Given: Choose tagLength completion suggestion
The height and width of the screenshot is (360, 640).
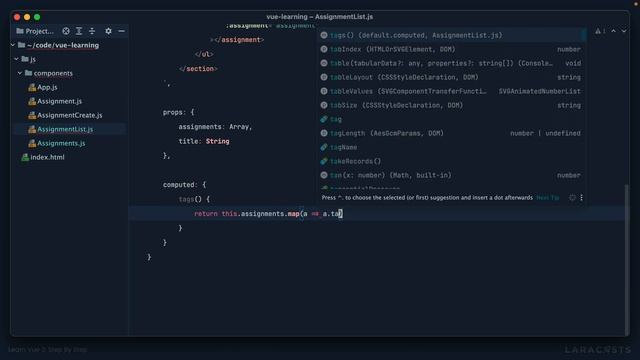Looking at the screenshot, I should pos(451,133).
